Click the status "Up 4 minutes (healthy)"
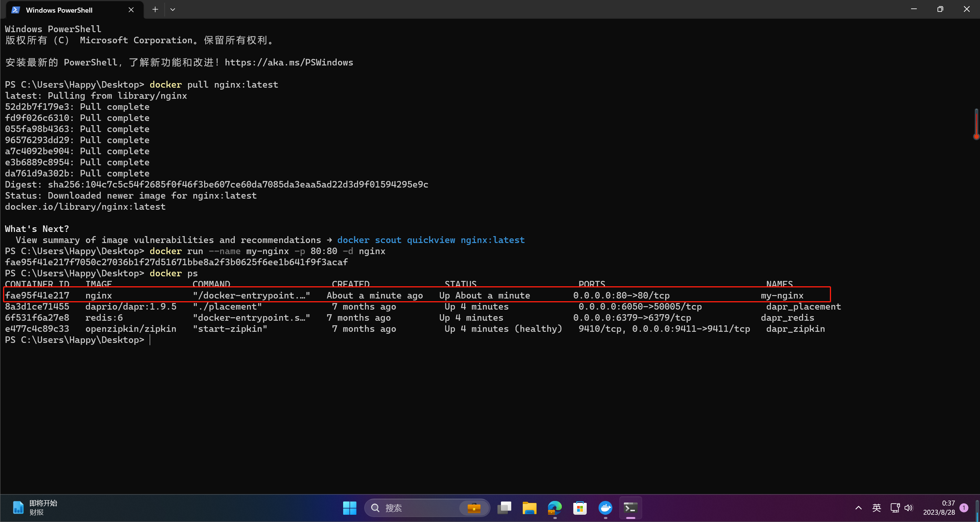Viewport: 980px width, 522px height. tap(503, 329)
